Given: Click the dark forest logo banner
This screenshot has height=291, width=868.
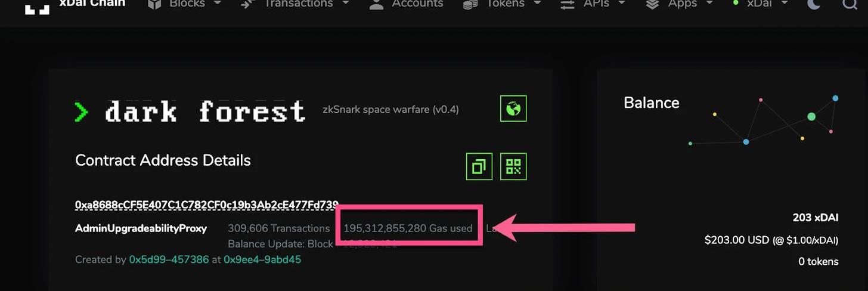Looking at the screenshot, I should 190,112.
